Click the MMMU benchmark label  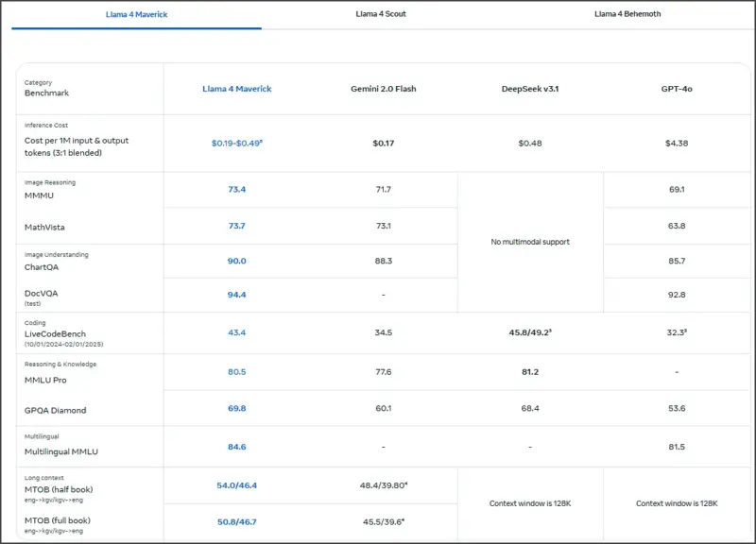(39, 195)
